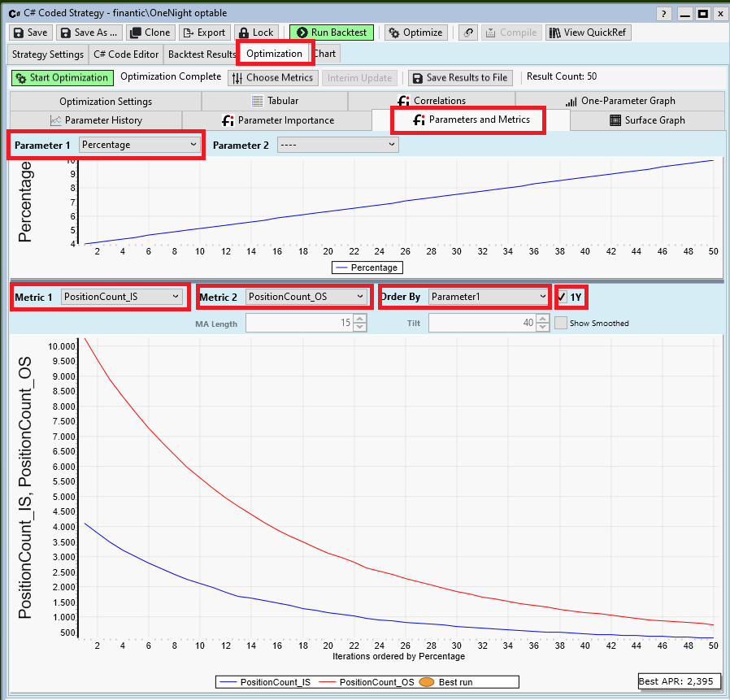Viewport: 730px width, 700px height.
Task: Switch to the Surface Graph tab
Action: click(x=647, y=120)
